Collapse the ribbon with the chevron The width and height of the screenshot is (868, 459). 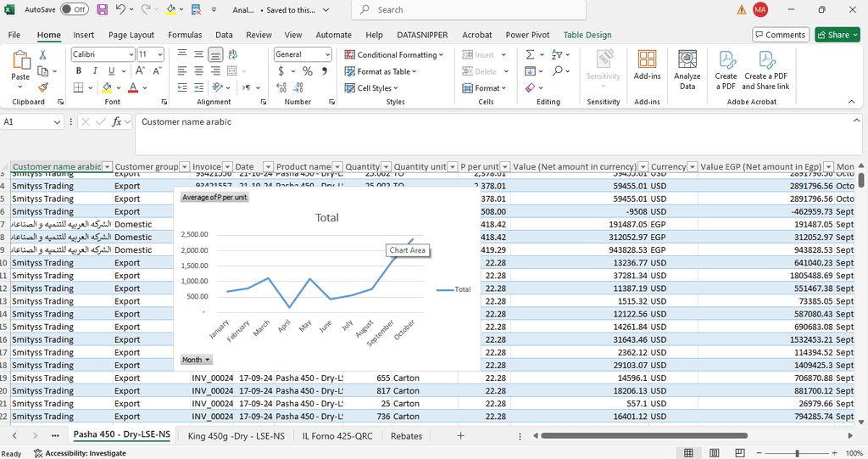tap(851, 102)
